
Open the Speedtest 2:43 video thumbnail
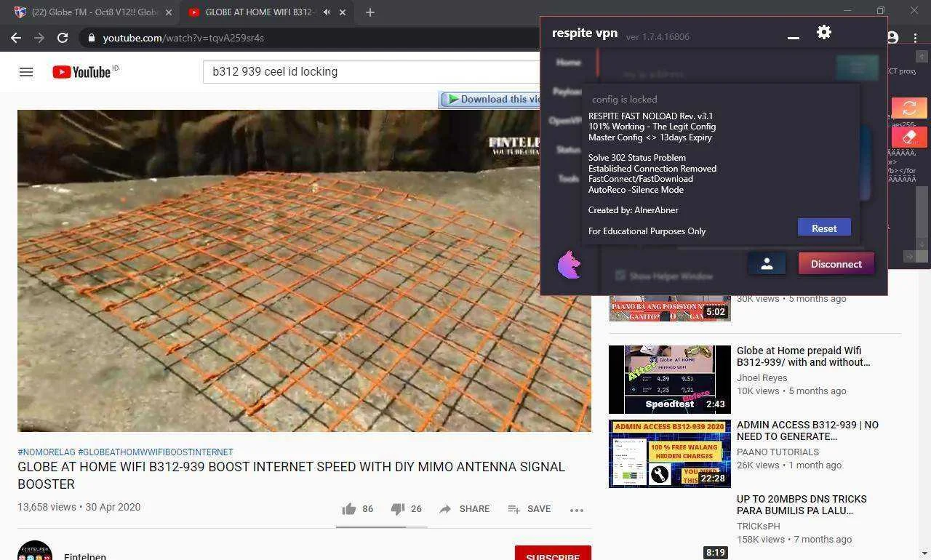pyautogui.click(x=670, y=380)
